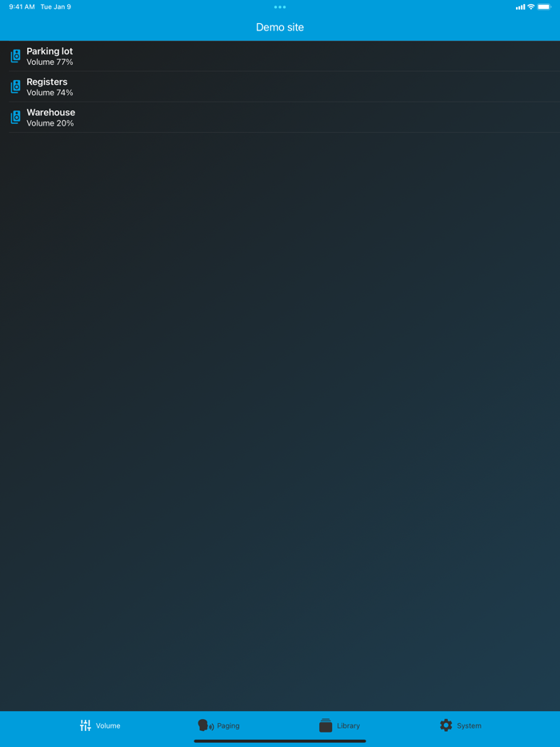Image resolution: width=560 pixels, height=747 pixels.
Task: Tap the Volume 74% value
Action: (x=50, y=93)
